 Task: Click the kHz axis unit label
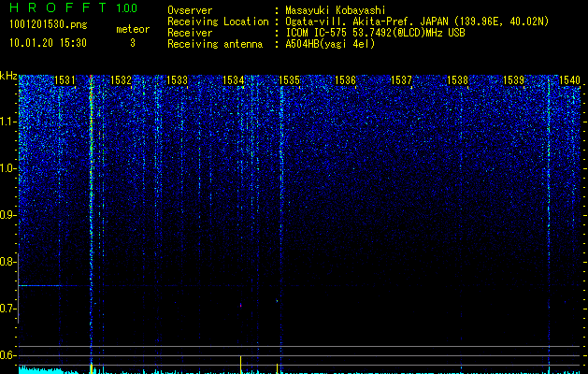pyautogui.click(x=8, y=76)
